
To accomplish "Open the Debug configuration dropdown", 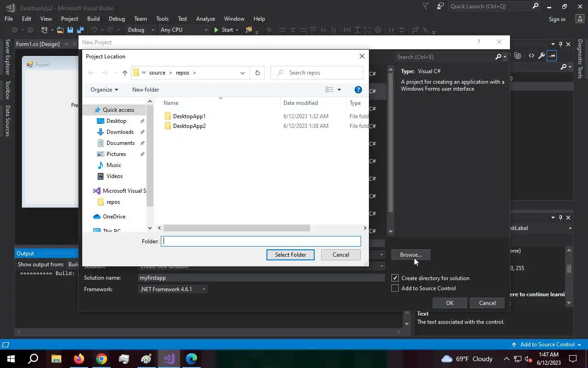I will pos(141,30).
